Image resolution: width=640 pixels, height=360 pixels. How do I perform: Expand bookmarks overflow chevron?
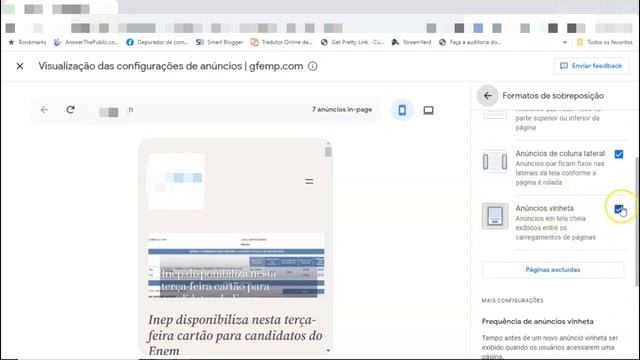tap(565, 42)
